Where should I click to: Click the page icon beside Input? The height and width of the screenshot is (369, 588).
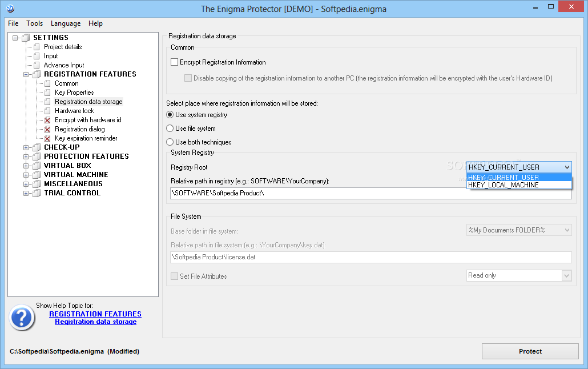point(37,56)
